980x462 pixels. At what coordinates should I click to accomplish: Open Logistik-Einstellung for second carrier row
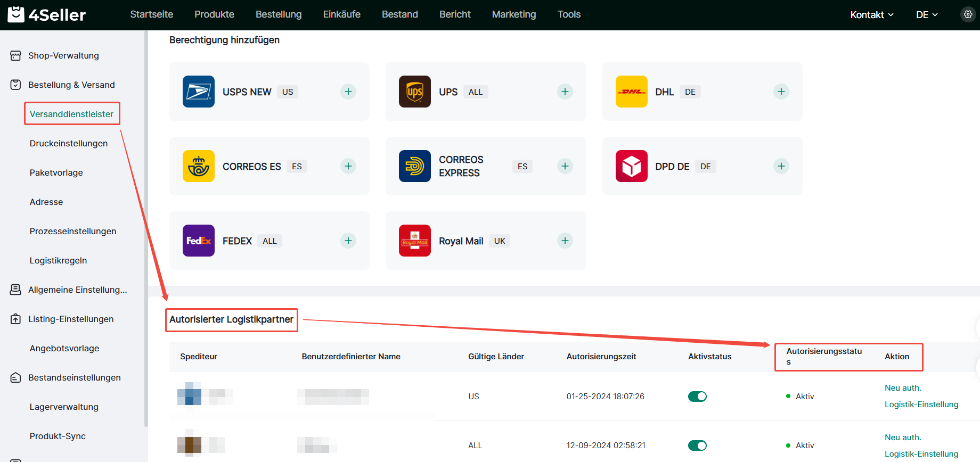point(921,453)
